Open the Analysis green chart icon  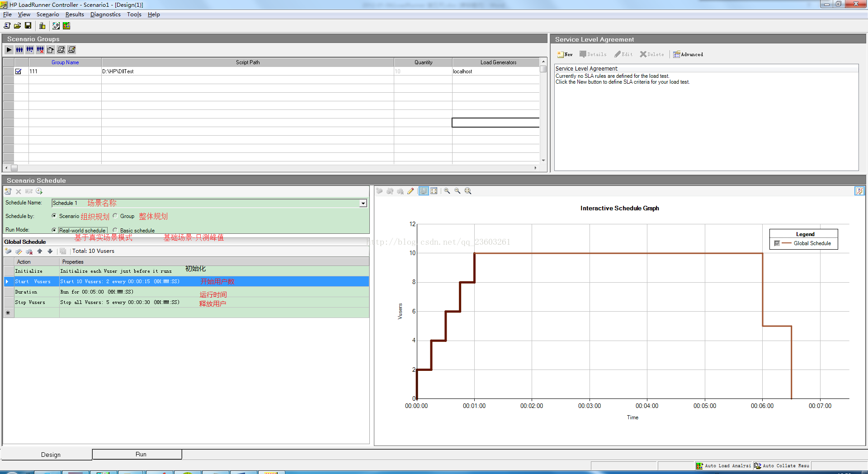[66, 26]
